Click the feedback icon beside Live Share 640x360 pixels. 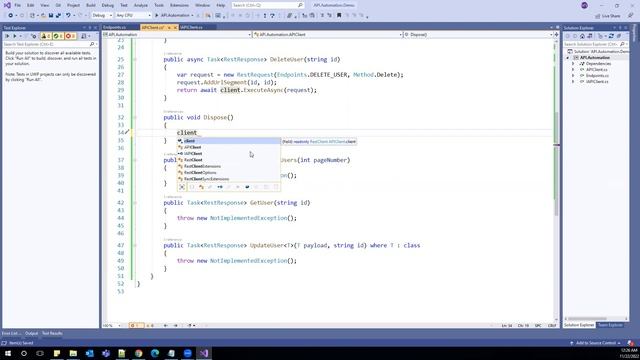(631, 16)
